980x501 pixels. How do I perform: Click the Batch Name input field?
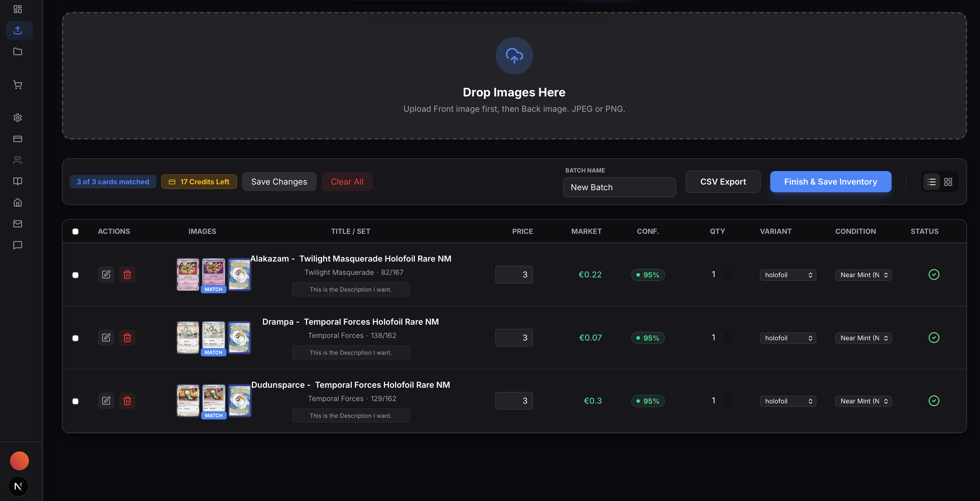tap(619, 187)
